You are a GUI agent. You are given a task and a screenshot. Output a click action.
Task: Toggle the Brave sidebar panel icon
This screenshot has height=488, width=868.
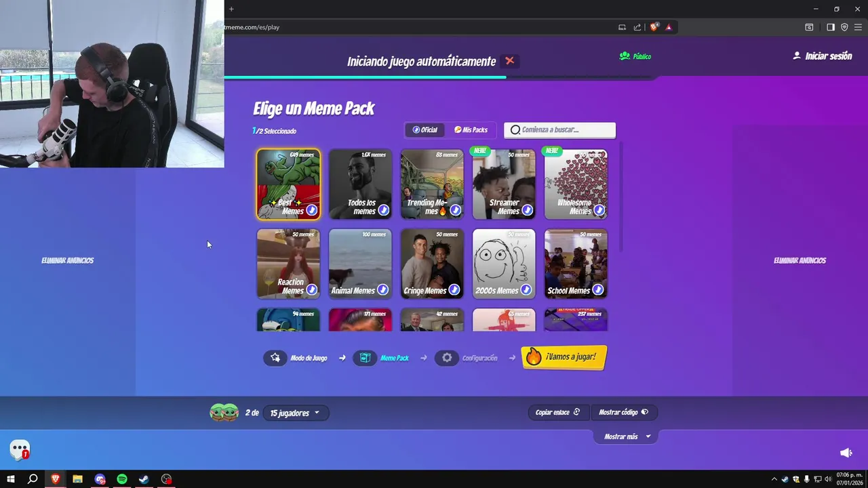coord(830,27)
